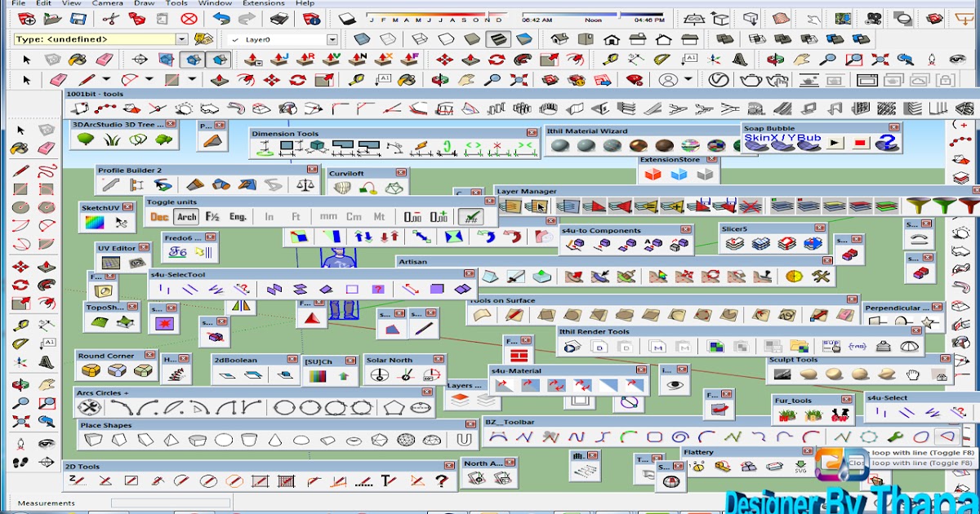
Task: Toggle F½ fractional format in Toggle units
Action: pos(212,217)
